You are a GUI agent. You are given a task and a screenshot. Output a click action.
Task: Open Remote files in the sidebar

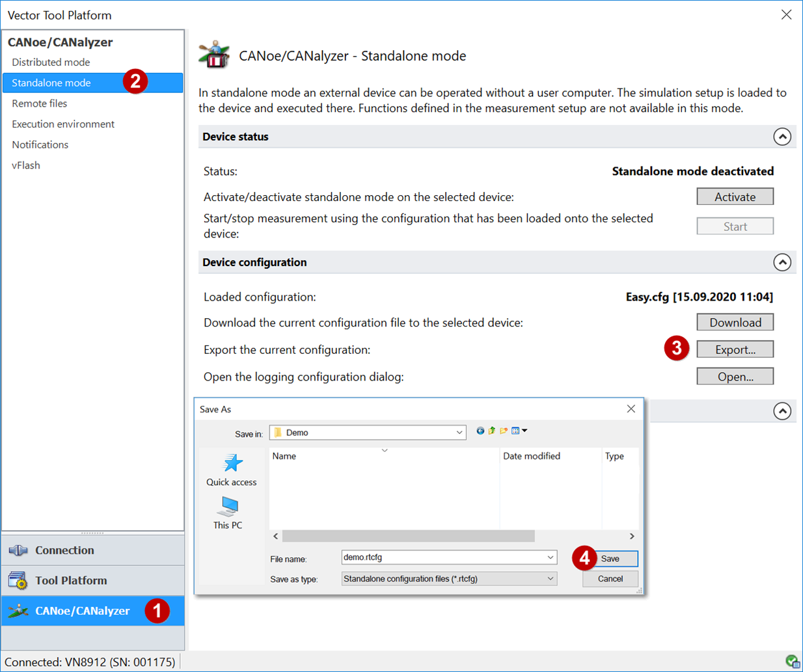(x=40, y=103)
